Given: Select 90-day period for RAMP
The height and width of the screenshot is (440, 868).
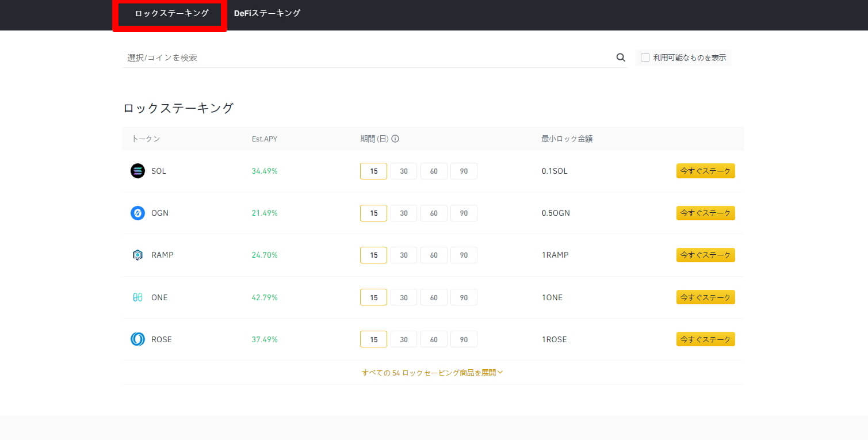Looking at the screenshot, I should click(x=464, y=255).
